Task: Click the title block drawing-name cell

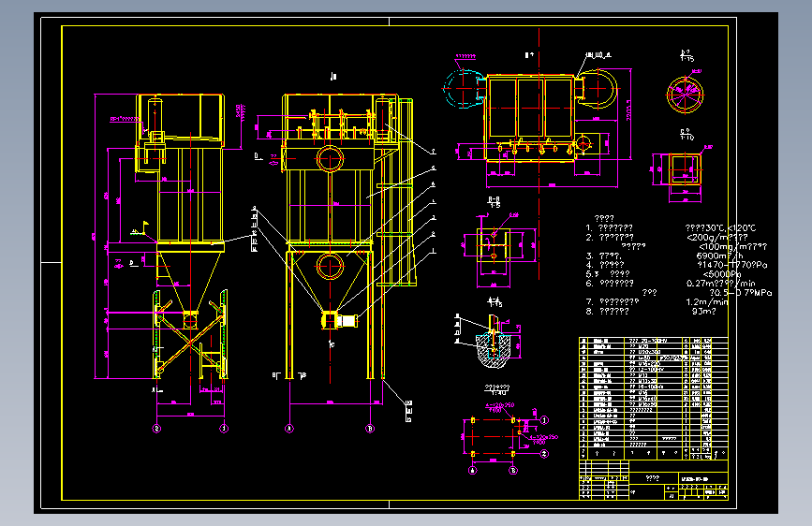Action: (654, 478)
